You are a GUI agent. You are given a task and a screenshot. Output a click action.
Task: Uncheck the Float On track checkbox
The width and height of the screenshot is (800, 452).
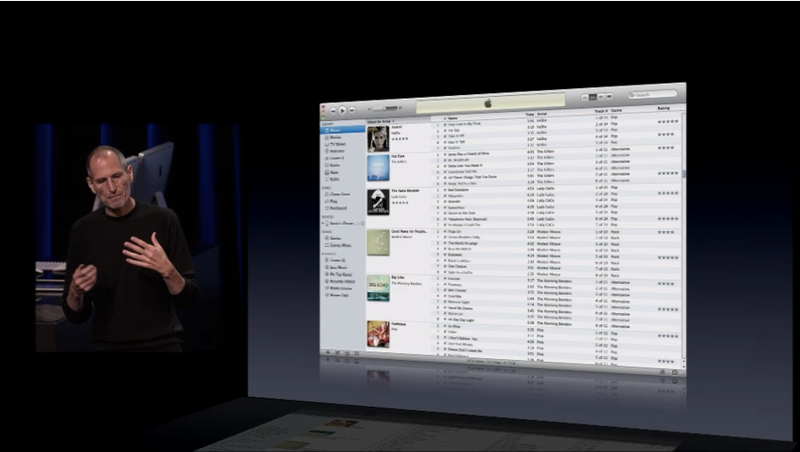[x=445, y=231]
